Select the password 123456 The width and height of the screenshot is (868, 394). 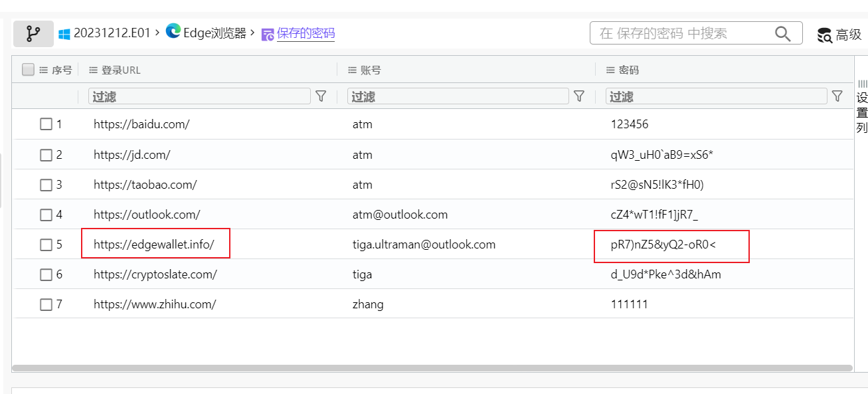[630, 124]
